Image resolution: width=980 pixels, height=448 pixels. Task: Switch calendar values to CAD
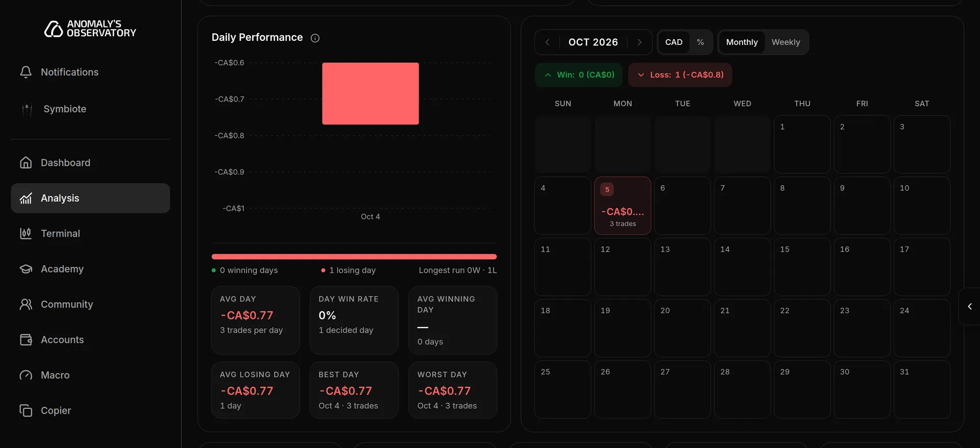click(674, 42)
